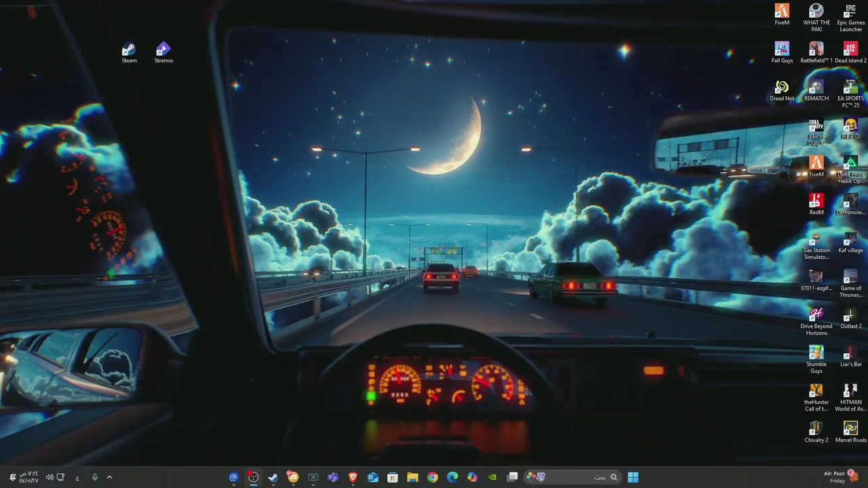
Task: Open the Air: Poor weather widget
Action: (x=841, y=477)
